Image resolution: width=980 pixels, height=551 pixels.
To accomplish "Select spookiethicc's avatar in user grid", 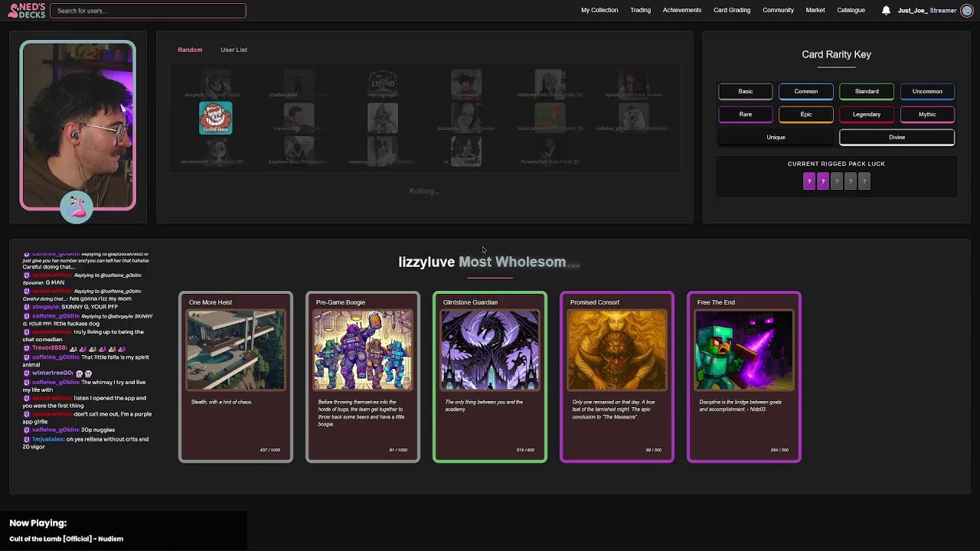I will coord(633,83).
